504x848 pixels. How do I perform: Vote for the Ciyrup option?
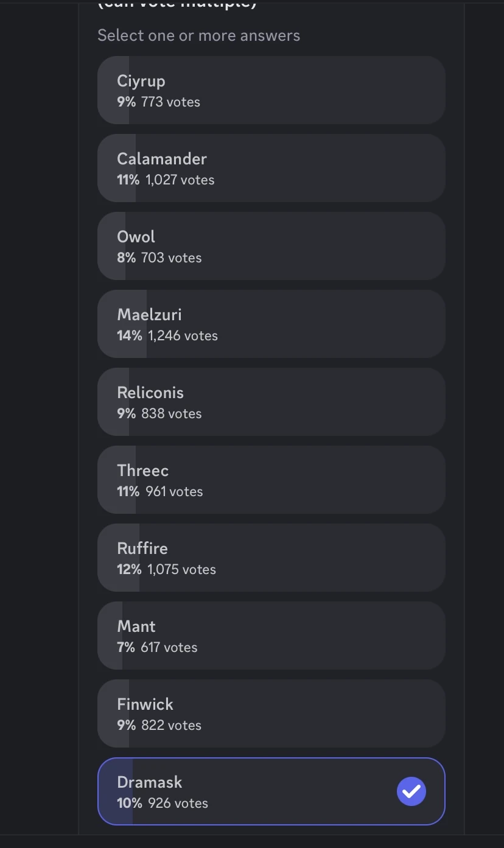click(x=271, y=90)
